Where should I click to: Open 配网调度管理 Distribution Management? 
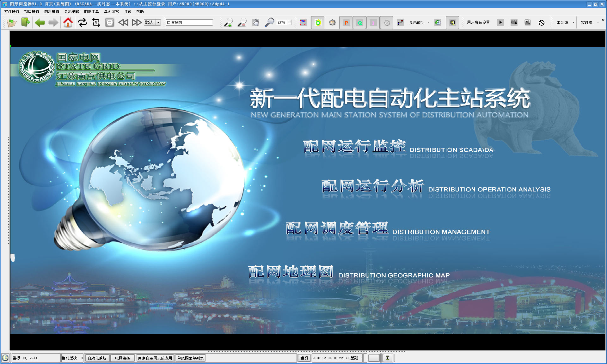coord(388,229)
